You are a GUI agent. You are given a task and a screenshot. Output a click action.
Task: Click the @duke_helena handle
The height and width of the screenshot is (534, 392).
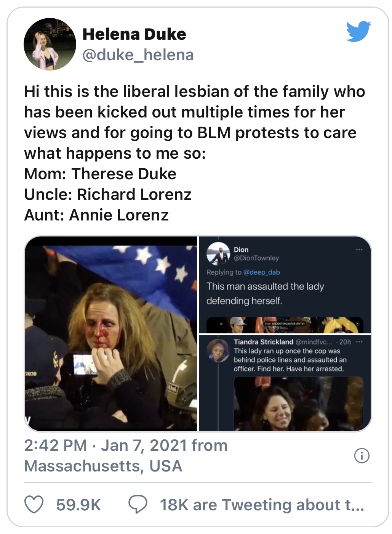(x=138, y=55)
